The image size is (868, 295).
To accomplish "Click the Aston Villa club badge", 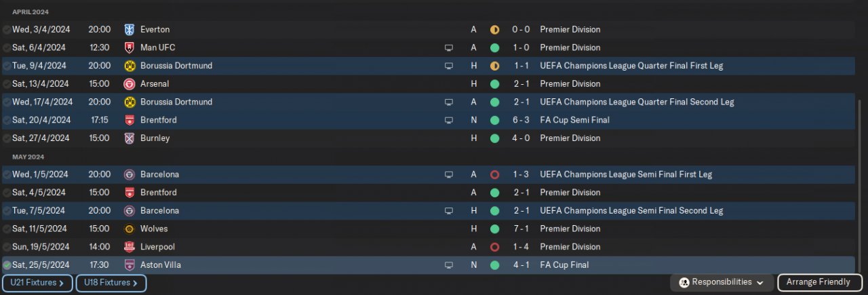I will (x=130, y=265).
